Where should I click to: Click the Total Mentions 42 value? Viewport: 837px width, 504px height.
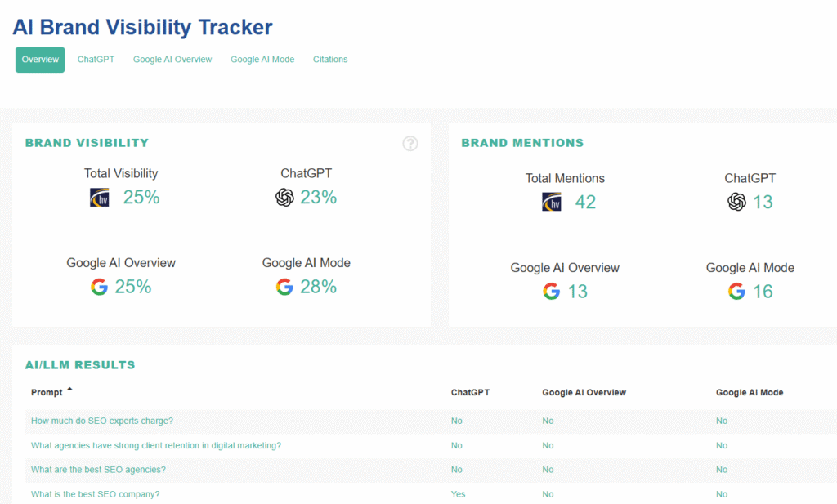coord(585,202)
